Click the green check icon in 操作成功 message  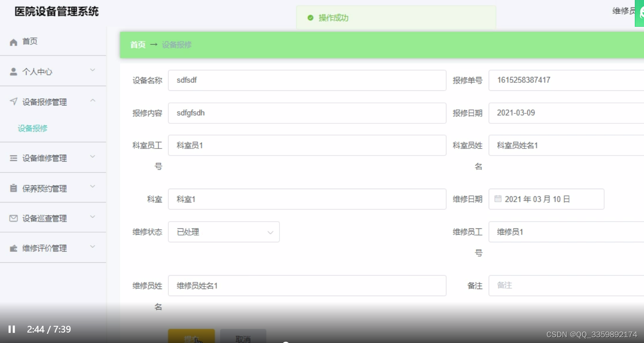(310, 18)
